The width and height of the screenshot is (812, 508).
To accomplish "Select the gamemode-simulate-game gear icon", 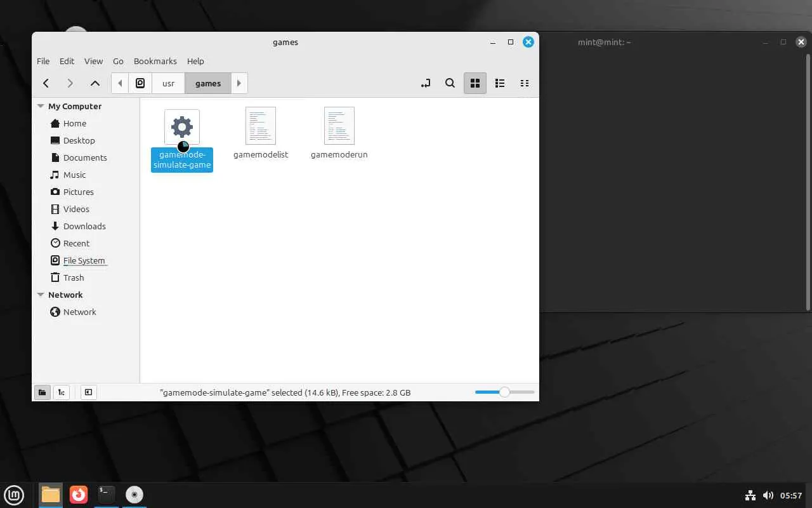I will (182, 127).
